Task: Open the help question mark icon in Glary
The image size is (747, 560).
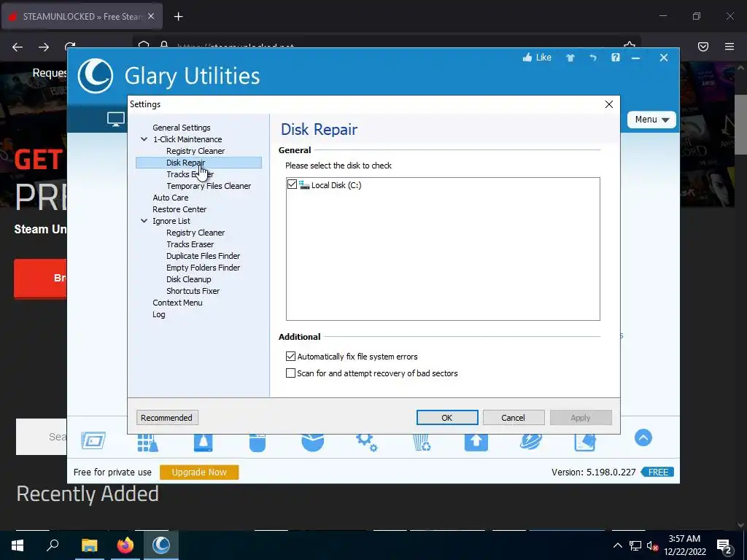Action: (616, 58)
